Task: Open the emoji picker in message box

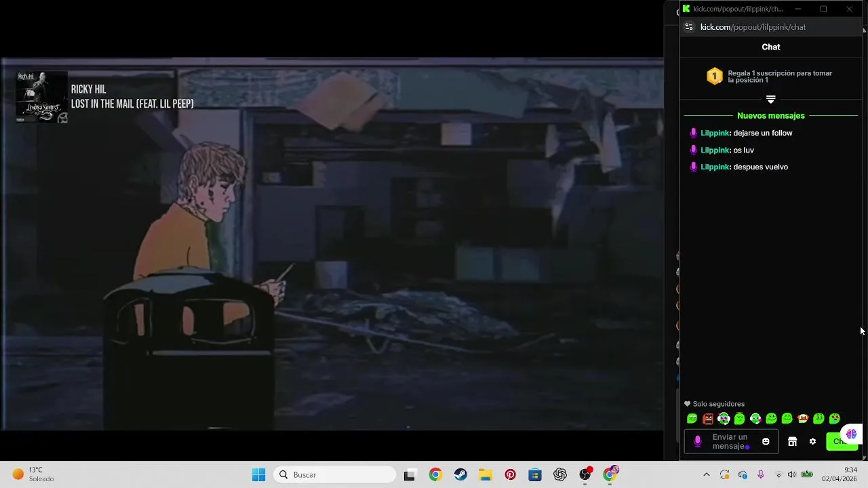Action: pos(766,441)
